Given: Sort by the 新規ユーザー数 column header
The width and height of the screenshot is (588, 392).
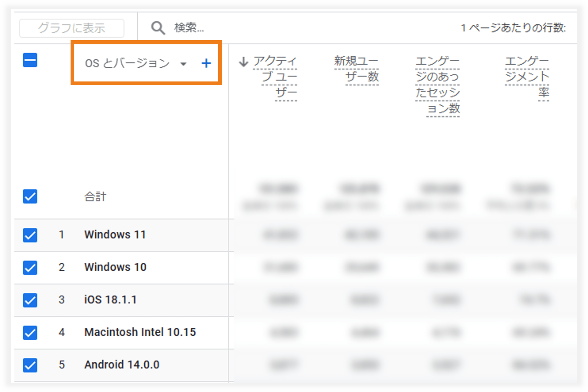Looking at the screenshot, I should click(357, 69).
